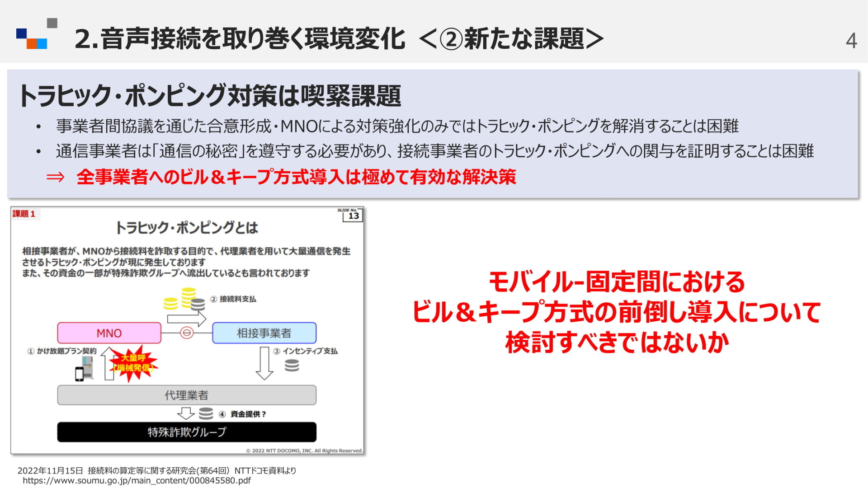Select the blue 相接事業者 box
This screenshot has height=488, width=868.
(264, 333)
